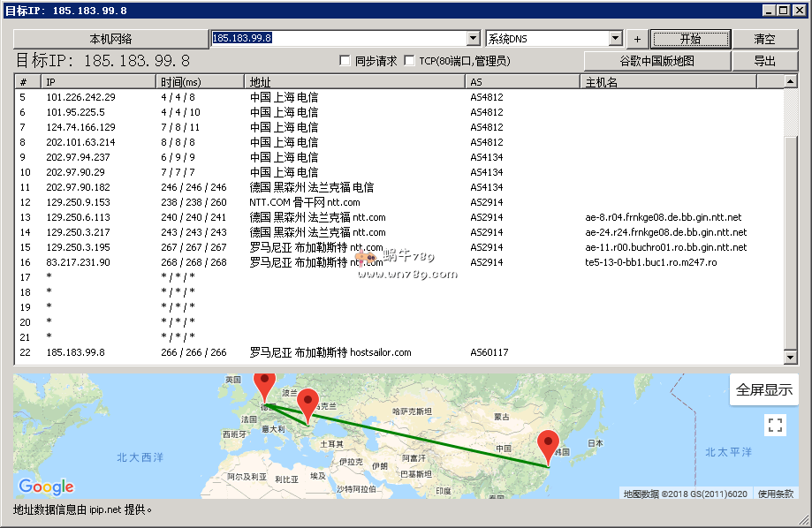Click the red map pin over Germany

[x=264, y=385]
